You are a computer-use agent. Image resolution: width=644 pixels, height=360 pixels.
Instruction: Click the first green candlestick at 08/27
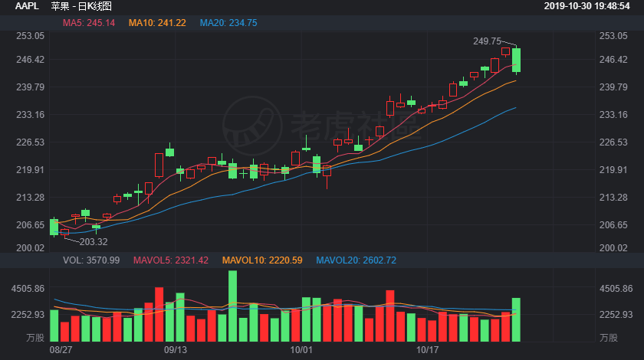click(54, 227)
